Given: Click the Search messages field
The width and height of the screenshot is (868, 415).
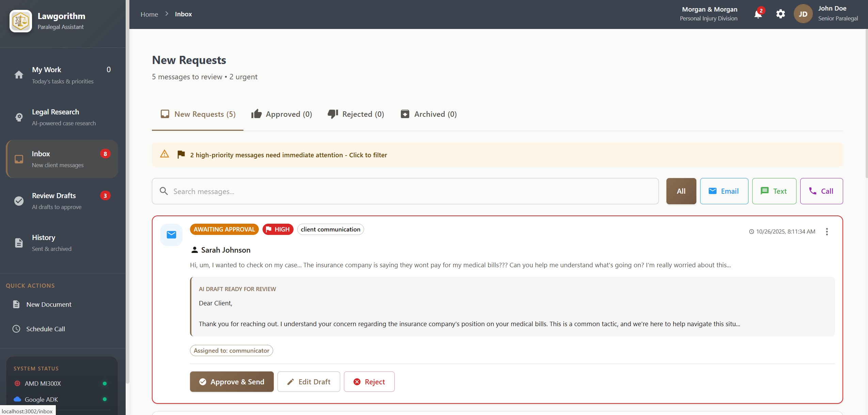Looking at the screenshot, I should pyautogui.click(x=405, y=191).
